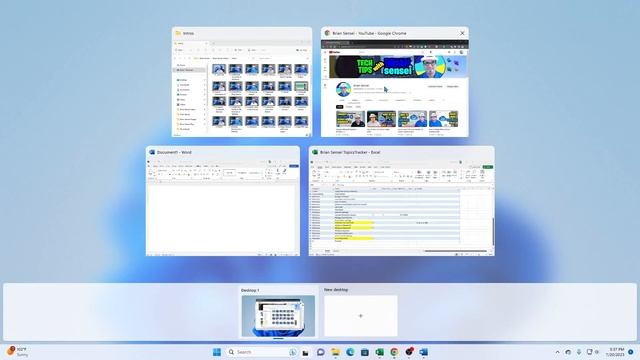The width and height of the screenshot is (640, 360).
Task: Switch to the Intros File Explorer window
Action: (x=242, y=82)
